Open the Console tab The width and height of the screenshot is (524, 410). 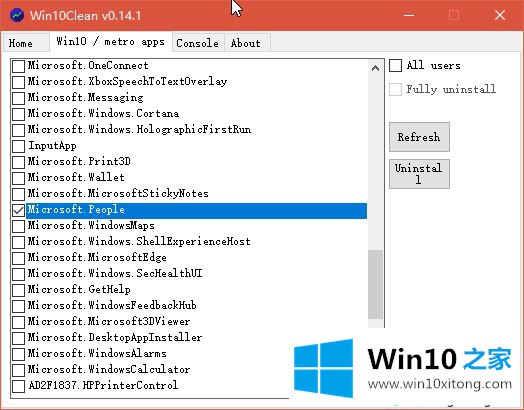pos(198,43)
